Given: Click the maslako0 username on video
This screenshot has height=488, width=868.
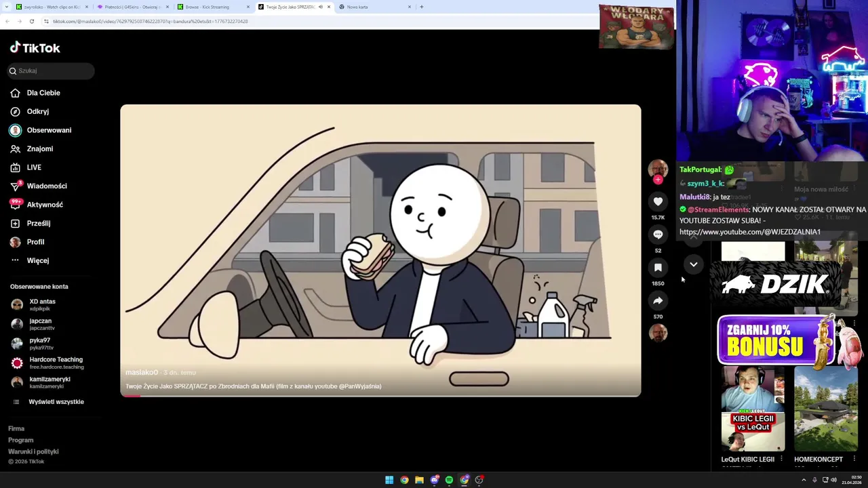Looking at the screenshot, I should tap(142, 372).
